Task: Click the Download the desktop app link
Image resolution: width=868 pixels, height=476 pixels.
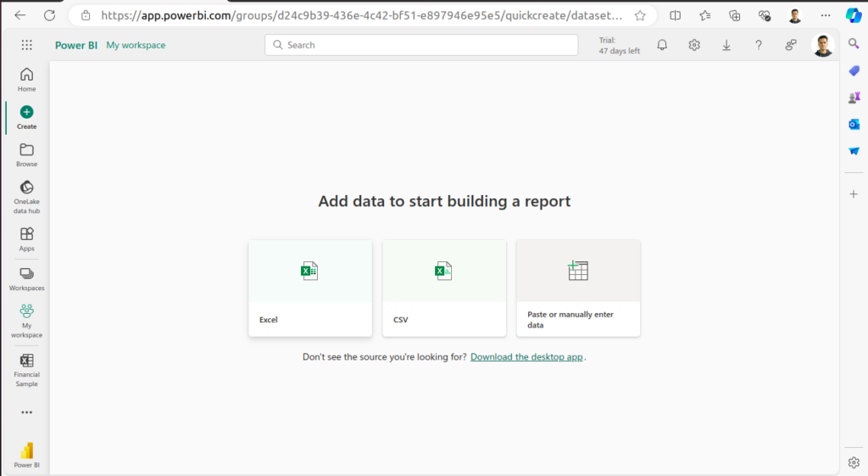Action: pyautogui.click(x=526, y=357)
